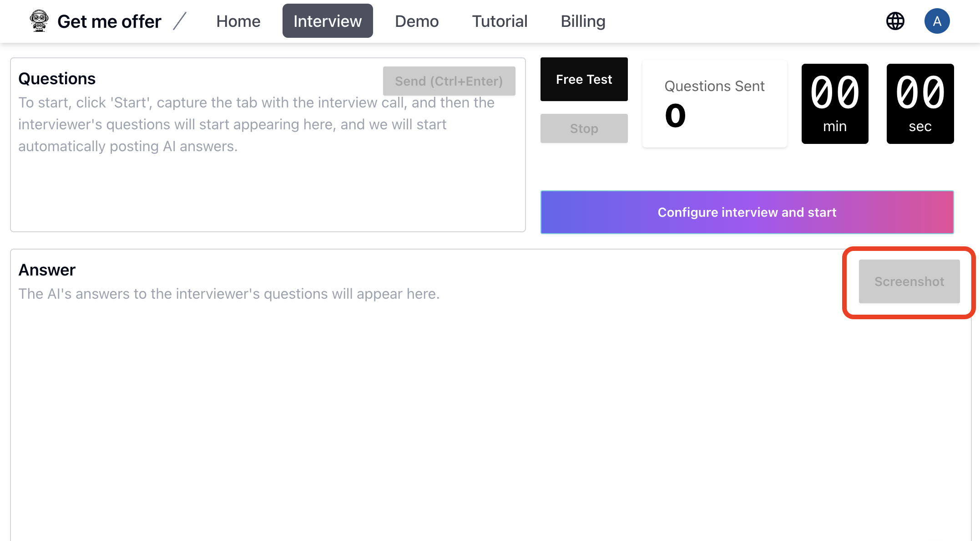The width and height of the screenshot is (980, 541).
Task: Click 'Configure interview and start' button
Action: [x=747, y=212]
